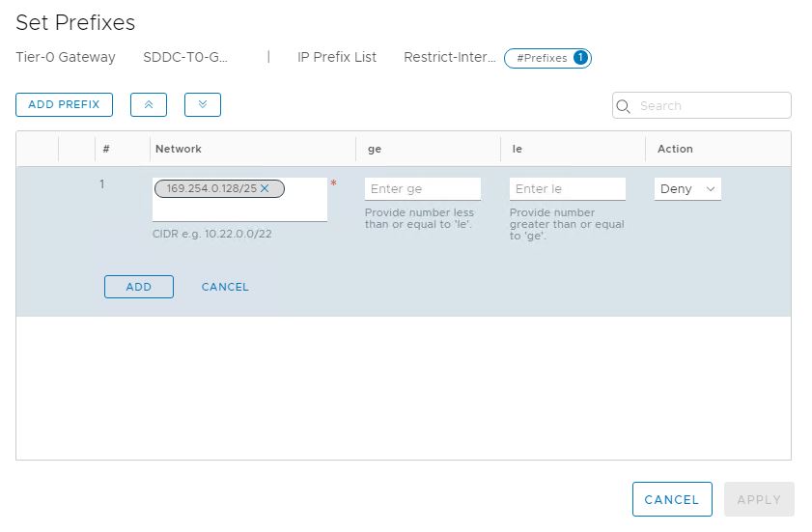Click the ADD button in the prefix row
Screen dimensions: 812x532
[x=139, y=287]
